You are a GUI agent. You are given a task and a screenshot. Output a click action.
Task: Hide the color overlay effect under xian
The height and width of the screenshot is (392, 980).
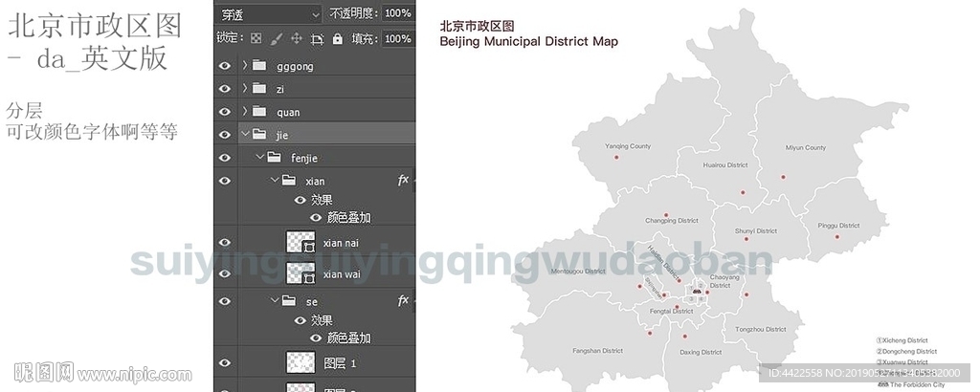pyautogui.click(x=316, y=217)
